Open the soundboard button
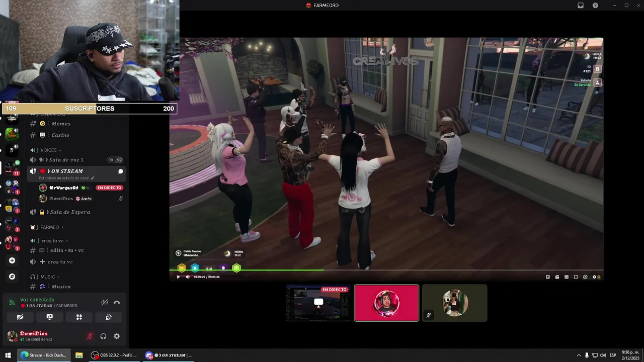The height and width of the screenshot is (362, 644). pos(109,317)
